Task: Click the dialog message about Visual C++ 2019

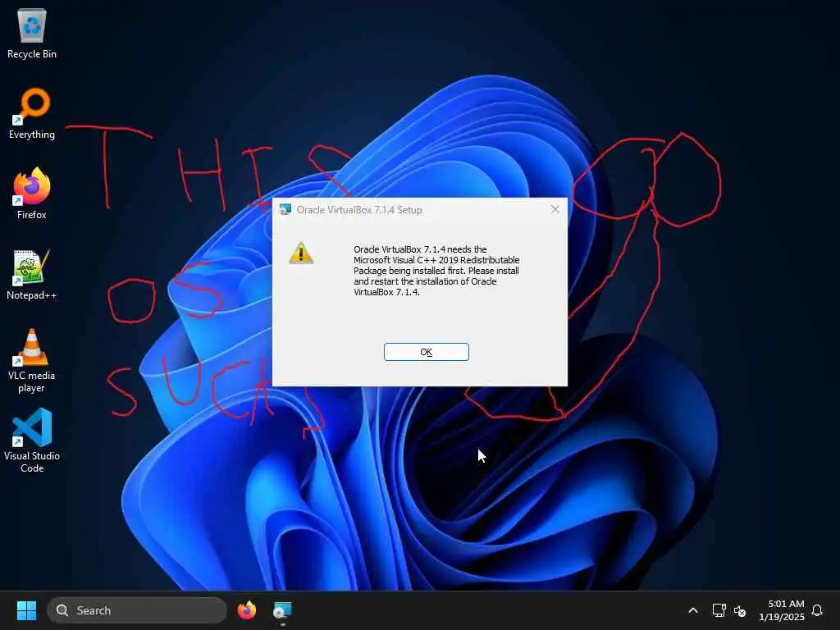Action: [436, 271]
